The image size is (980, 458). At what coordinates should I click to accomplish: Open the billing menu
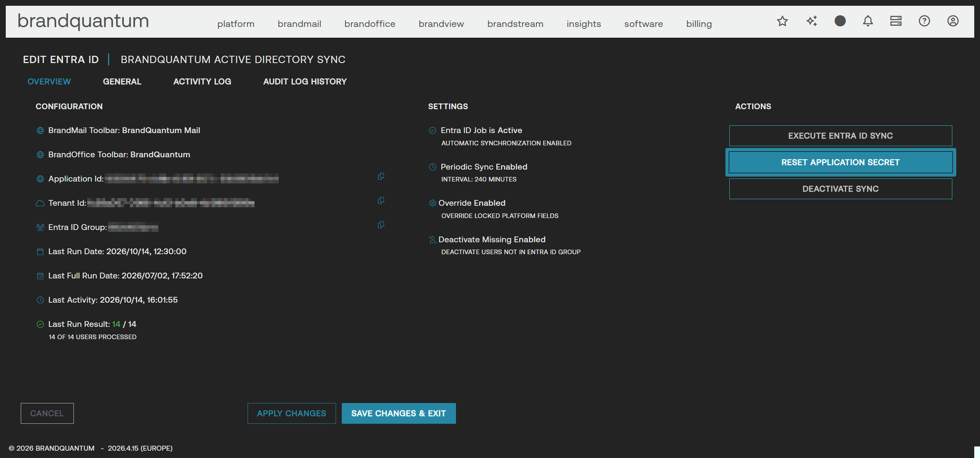699,24
